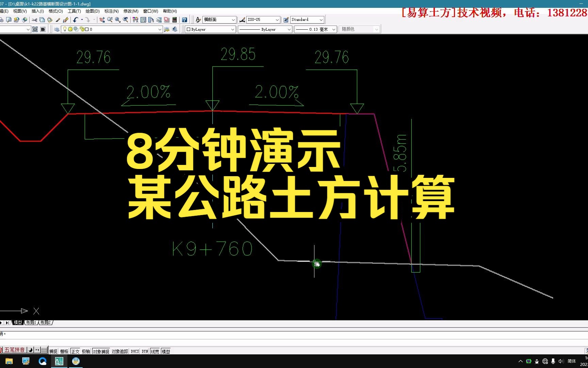The height and width of the screenshot is (368, 588).
Task: Activate Zoom Realtime tool
Action: (x=109, y=20)
